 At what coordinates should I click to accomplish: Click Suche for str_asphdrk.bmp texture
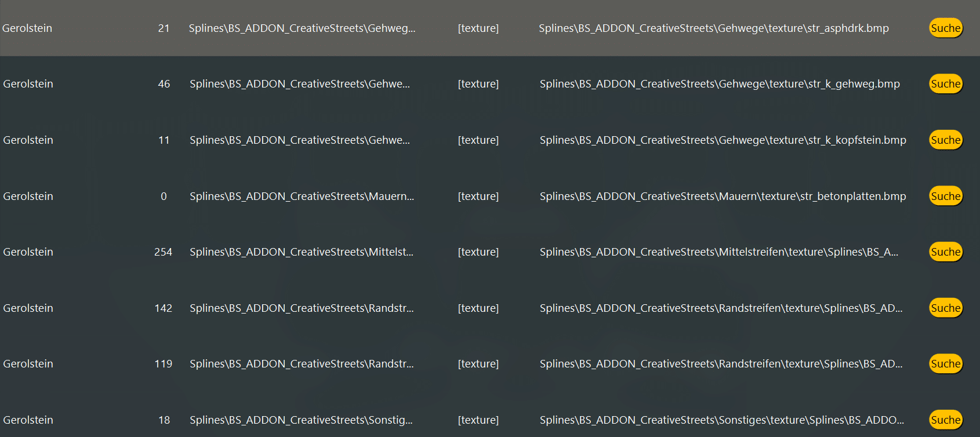[x=945, y=28]
